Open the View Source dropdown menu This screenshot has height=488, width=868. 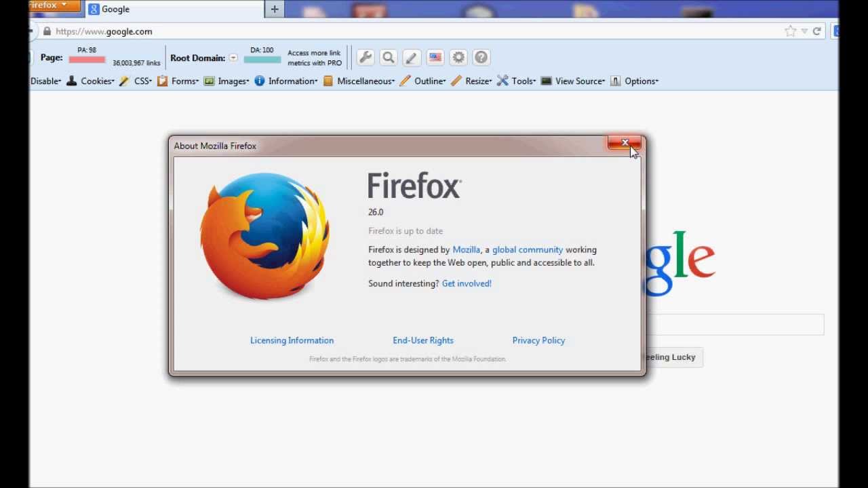[x=580, y=81]
